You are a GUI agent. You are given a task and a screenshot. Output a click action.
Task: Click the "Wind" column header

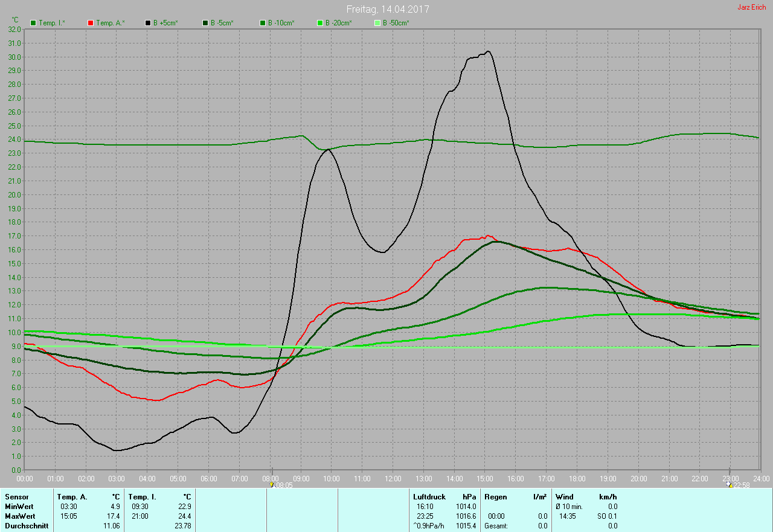tap(565, 497)
